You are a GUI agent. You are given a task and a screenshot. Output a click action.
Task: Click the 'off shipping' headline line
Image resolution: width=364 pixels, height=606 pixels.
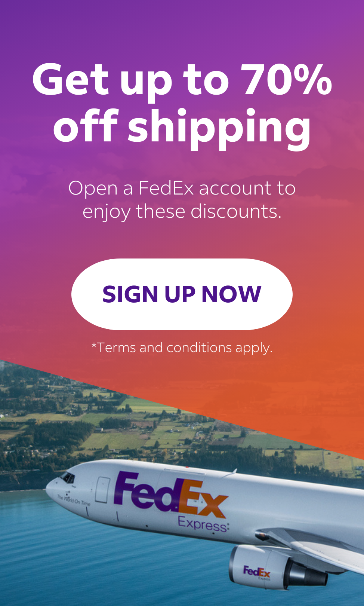coord(182,127)
